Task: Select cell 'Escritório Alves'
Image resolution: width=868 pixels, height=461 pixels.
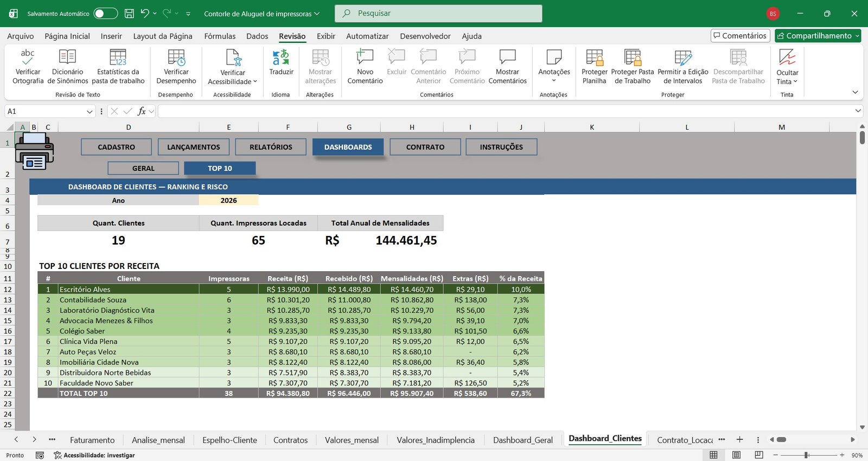Action: 129,289
